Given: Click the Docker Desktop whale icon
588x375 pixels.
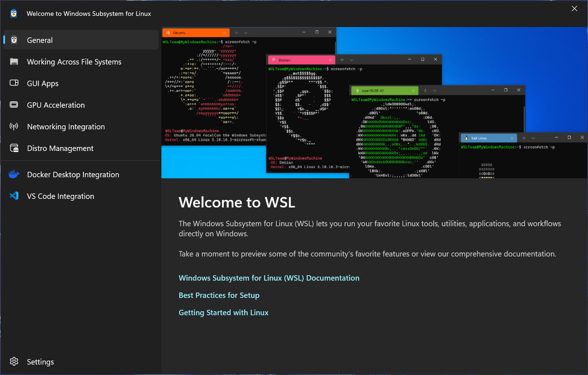Looking at the screenshot, I should point(13,174).
